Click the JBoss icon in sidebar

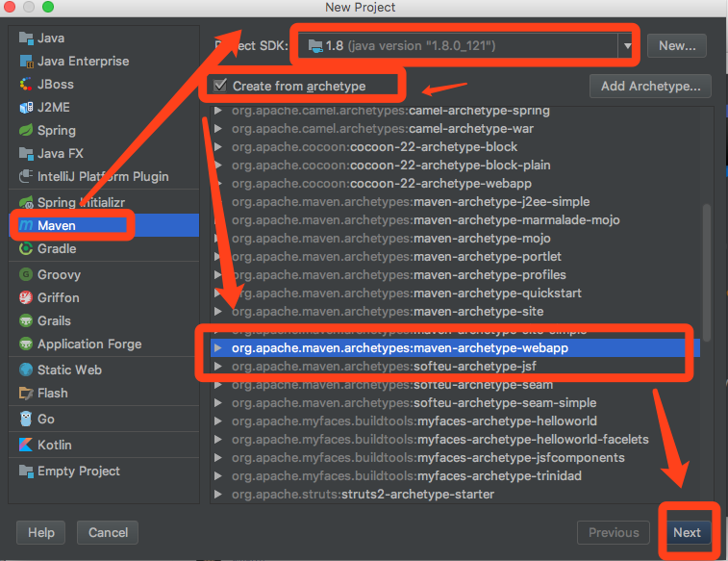pos(26,84)
